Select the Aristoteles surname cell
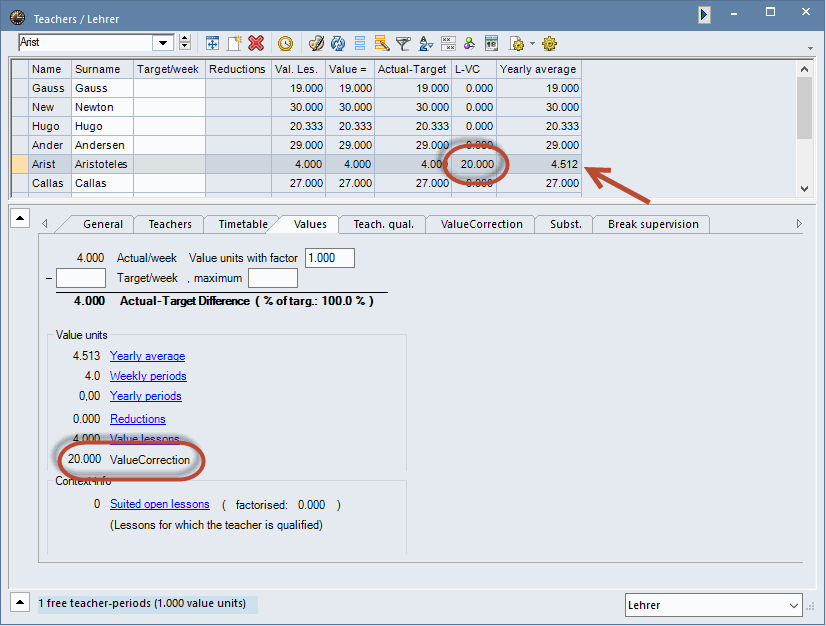 [102, 164]
